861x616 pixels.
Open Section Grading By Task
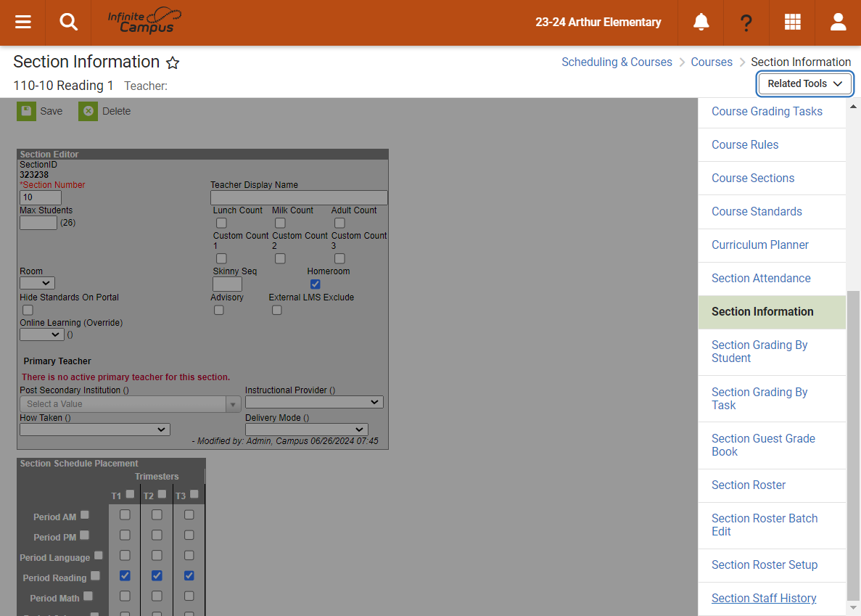tap(772, 399)
